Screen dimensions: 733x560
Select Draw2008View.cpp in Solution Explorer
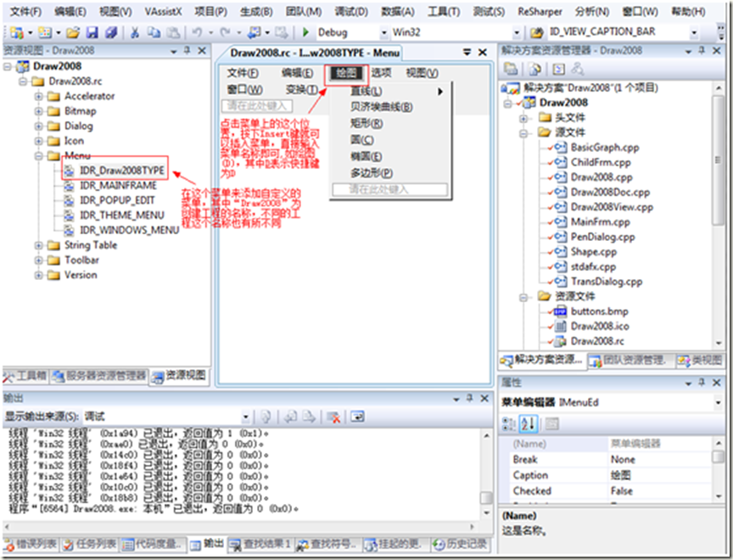pyautogui.click(x=612, y=207)
